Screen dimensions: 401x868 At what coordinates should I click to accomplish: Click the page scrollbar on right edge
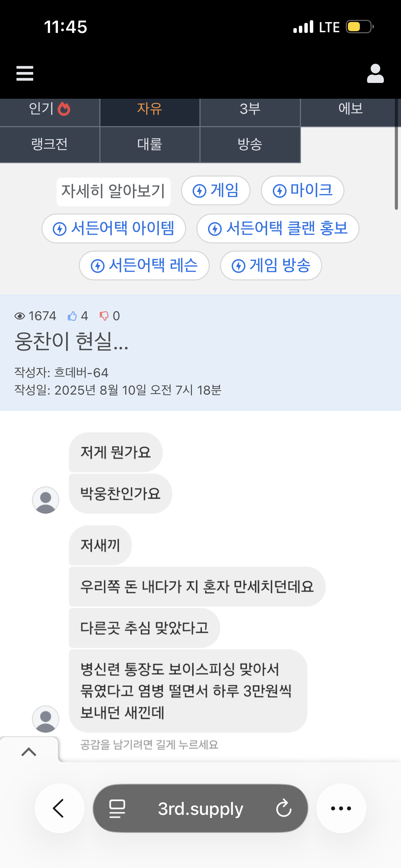click(396, 168)
